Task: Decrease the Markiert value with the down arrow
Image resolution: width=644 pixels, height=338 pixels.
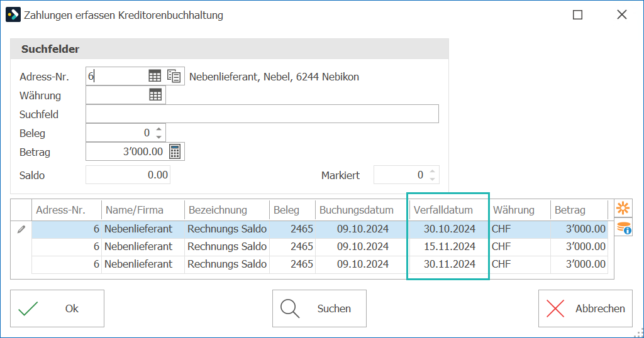Action: point(432,179)
